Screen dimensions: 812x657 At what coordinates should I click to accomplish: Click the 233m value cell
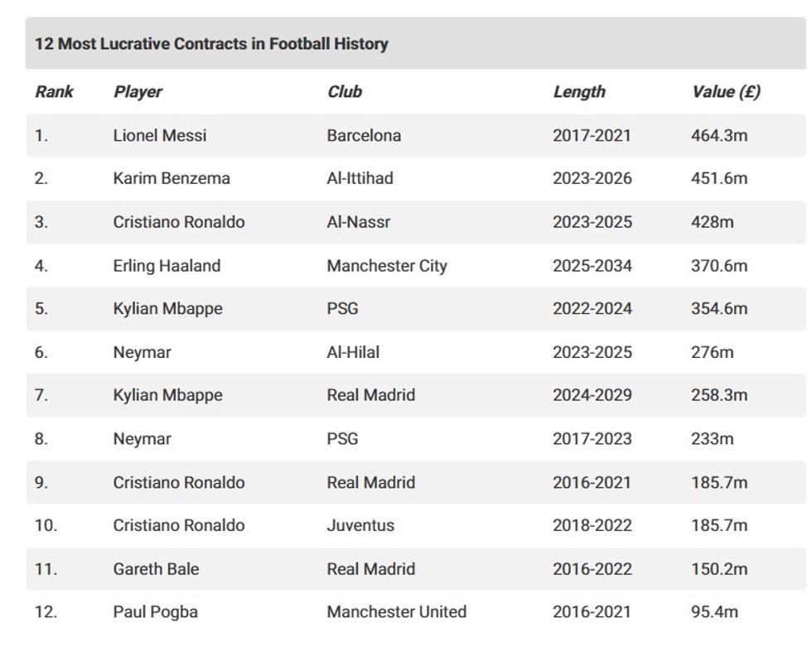713,439
